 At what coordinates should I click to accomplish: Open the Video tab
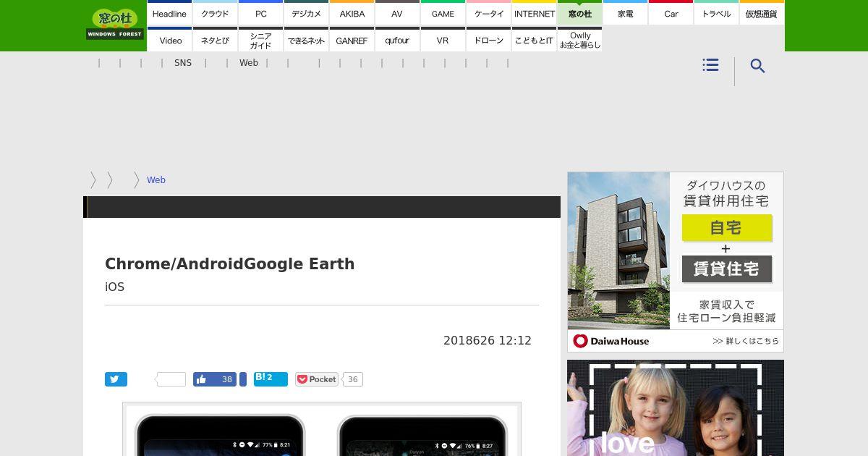click(x=169, y=40)
